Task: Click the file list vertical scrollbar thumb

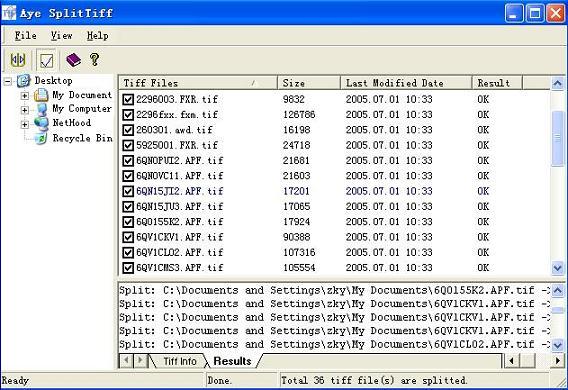Action: tap(557, 138)
